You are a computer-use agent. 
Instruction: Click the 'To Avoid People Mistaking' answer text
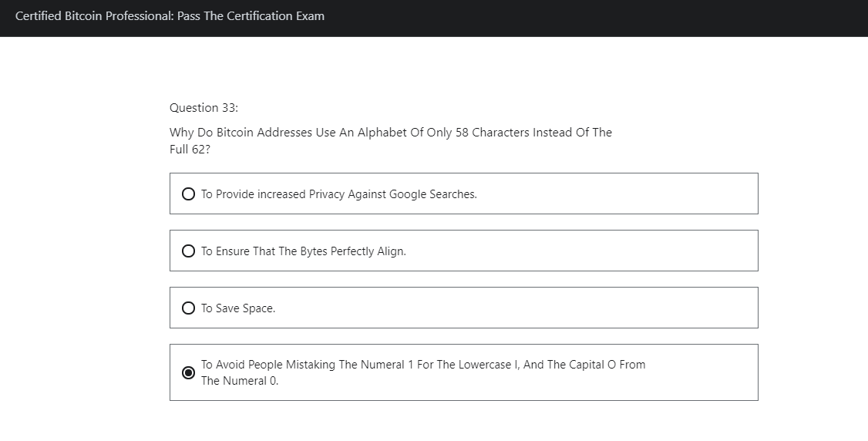[x=423, y=372]
